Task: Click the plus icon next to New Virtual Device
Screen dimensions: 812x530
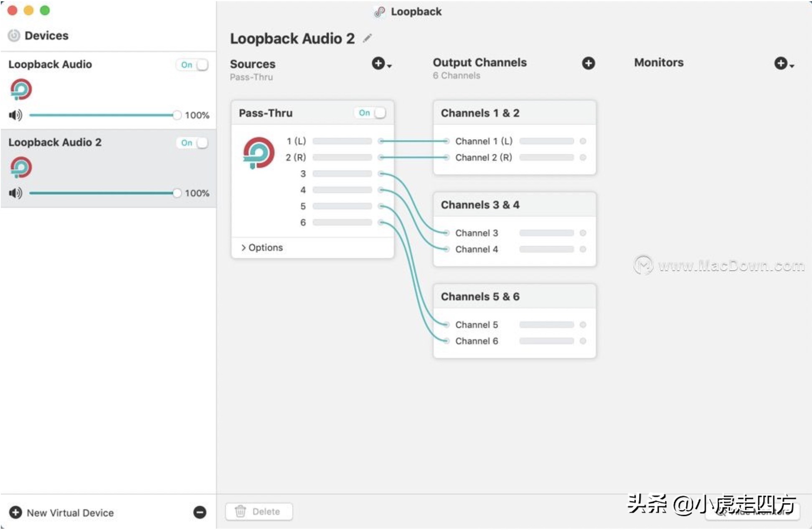Action: tap(15, 512)
